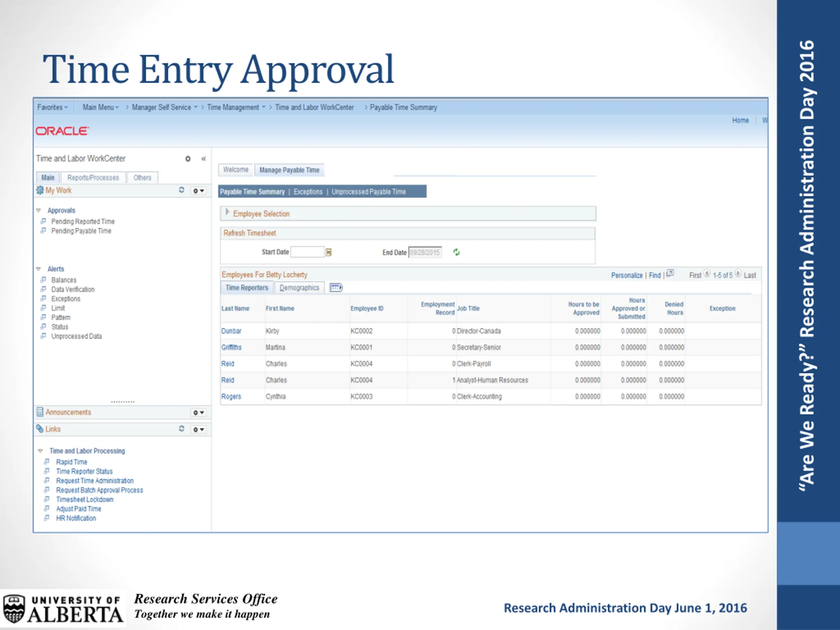Viewport: 840px width, 630px height.
Task: Collapse the Alerts tree section
Action: (x=38, y=269)
